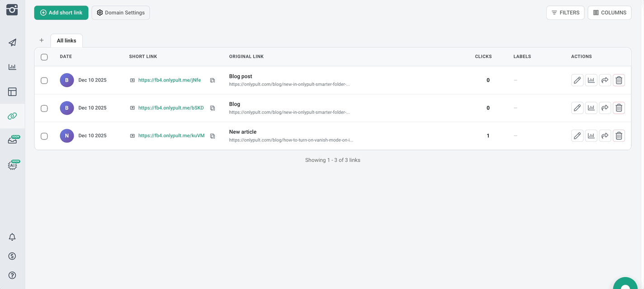Copy the jNfe short link using copy icon
Screen dimensions: 644x289
(x=213, y=80)
